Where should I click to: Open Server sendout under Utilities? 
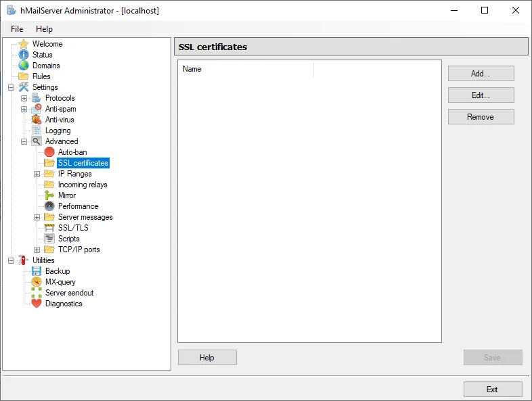click(x=70, y=293)
